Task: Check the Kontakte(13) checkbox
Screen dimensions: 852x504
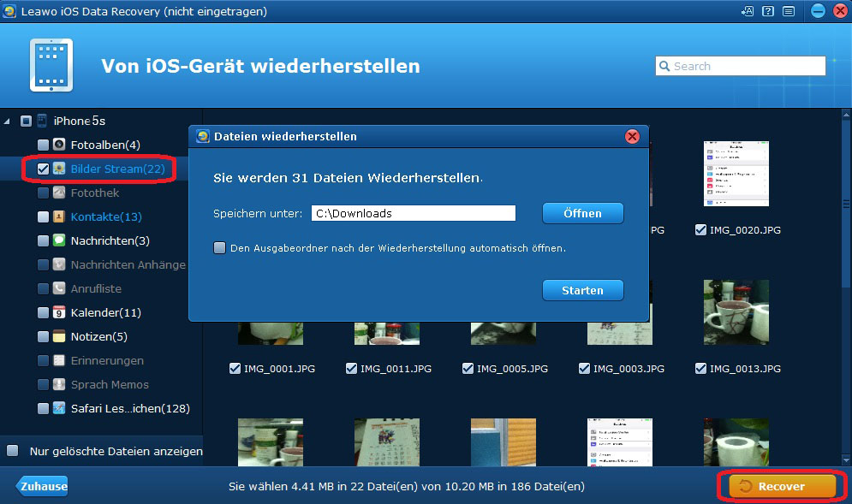Action: tap(43, 216)
